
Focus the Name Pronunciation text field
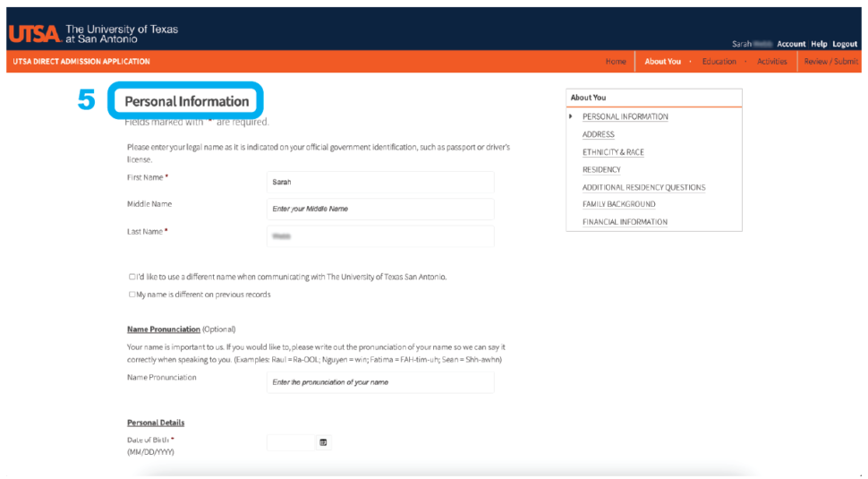(380, 381)
